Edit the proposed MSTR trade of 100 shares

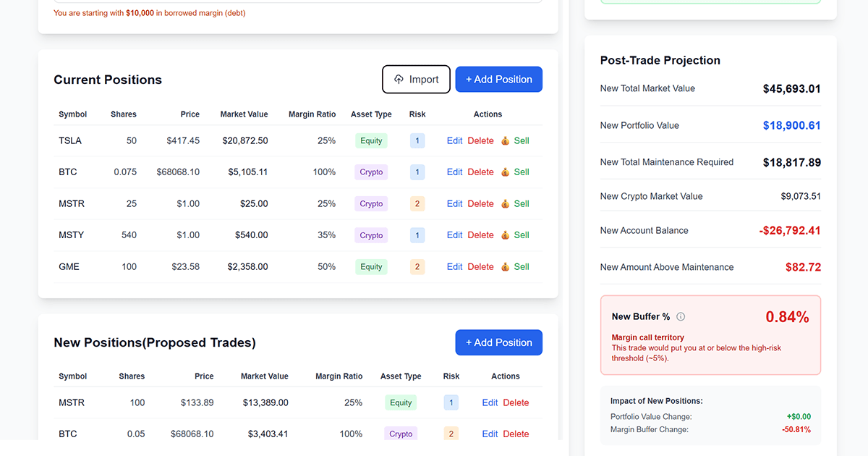(x=490, y=403)
